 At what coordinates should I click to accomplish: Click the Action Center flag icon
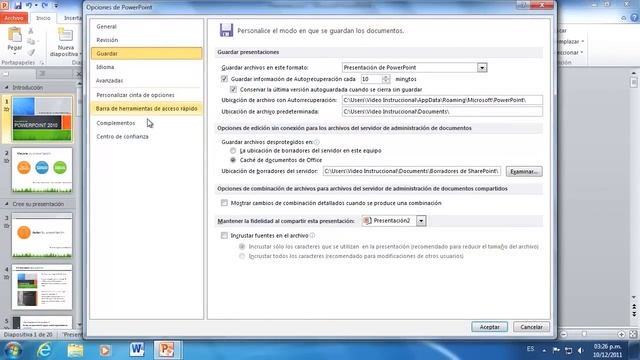556,350
